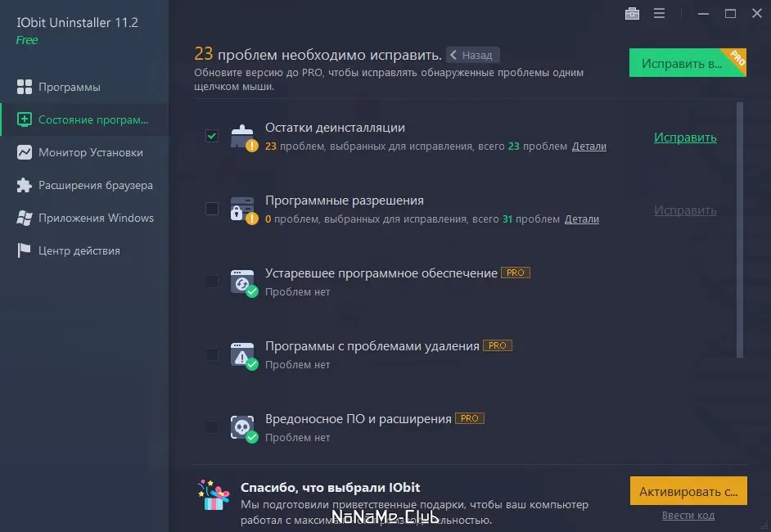Click the results list vertical scrollbar
This screenshot has height=532, width=771.
tap(740, 230)
